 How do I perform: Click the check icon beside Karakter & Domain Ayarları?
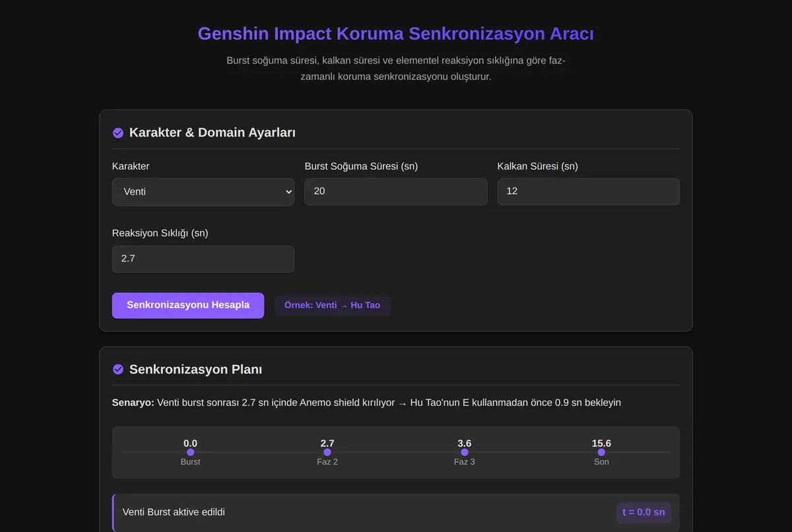pyautogui.click(x=118, y=133)
